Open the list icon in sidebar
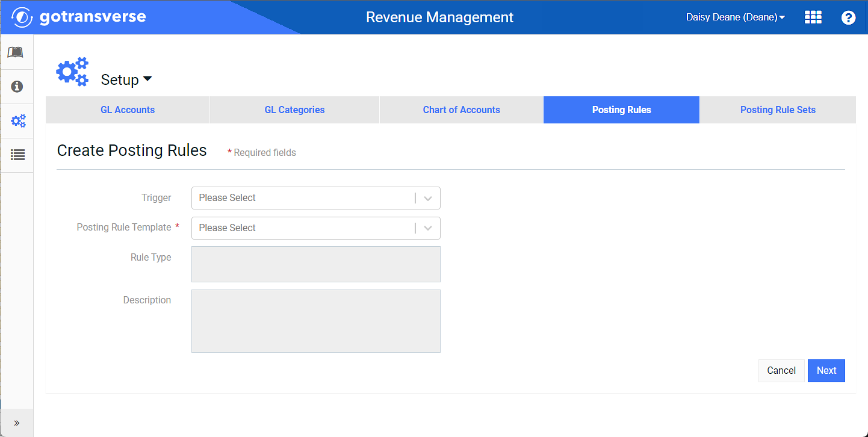This screenshot has width=868, height=437. pos(17,155)
